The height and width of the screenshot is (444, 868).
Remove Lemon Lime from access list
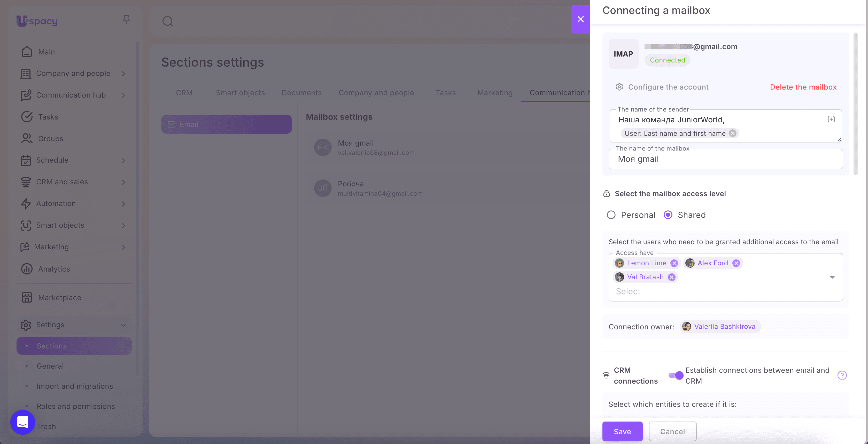pyautogui.click(x=674, y=263)
